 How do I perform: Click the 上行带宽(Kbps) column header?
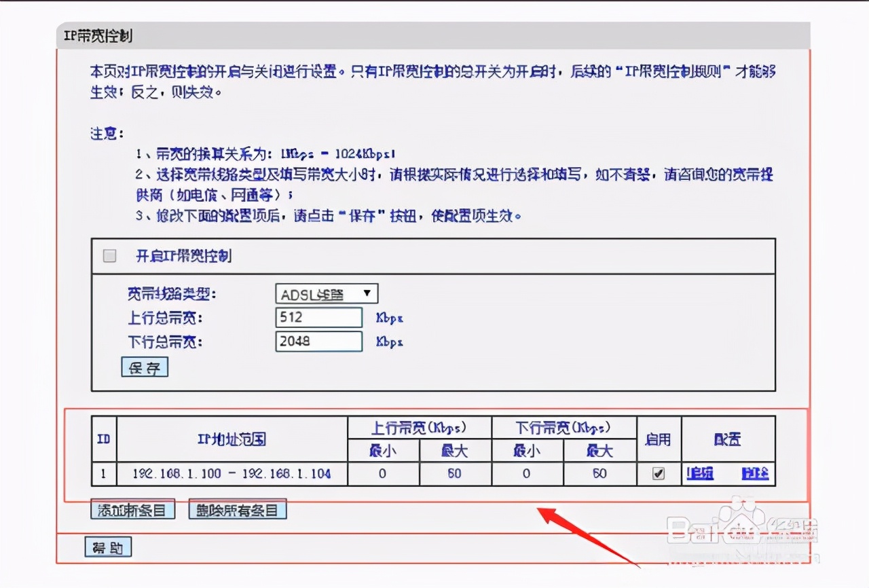419,428
